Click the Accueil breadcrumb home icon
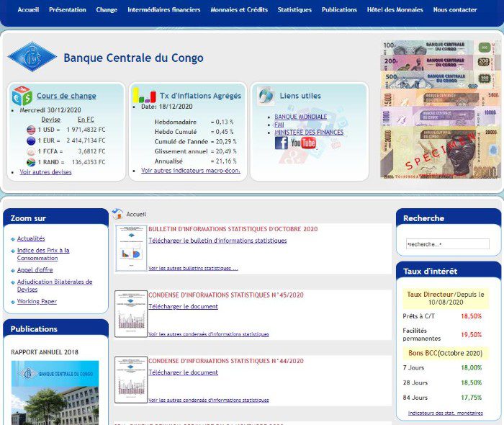The height and width of the screenshot is (425, 504). (117, 213)
